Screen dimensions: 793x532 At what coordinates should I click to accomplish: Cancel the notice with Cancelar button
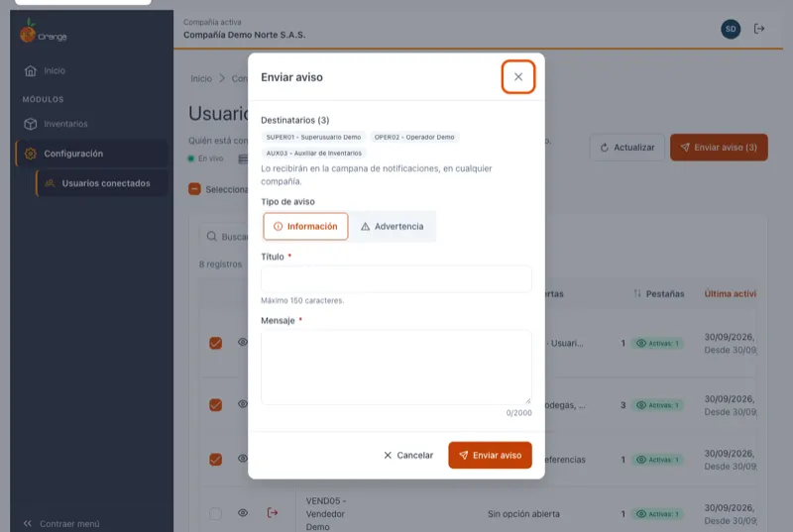[x=408, y=455]
